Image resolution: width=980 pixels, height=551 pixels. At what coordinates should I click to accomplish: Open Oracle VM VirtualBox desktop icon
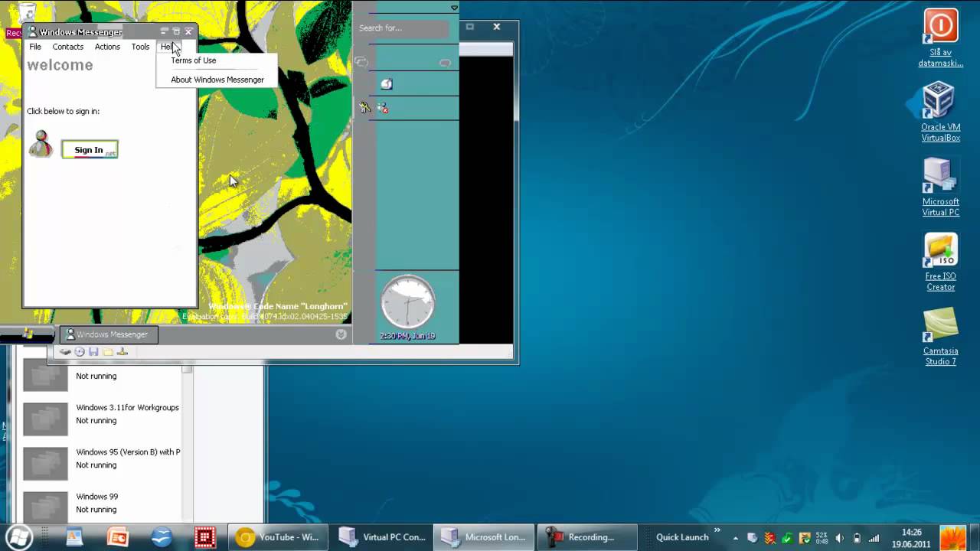[940, 112]
